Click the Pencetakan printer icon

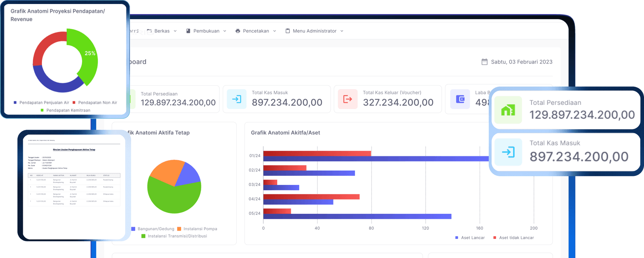coord(238,31)
